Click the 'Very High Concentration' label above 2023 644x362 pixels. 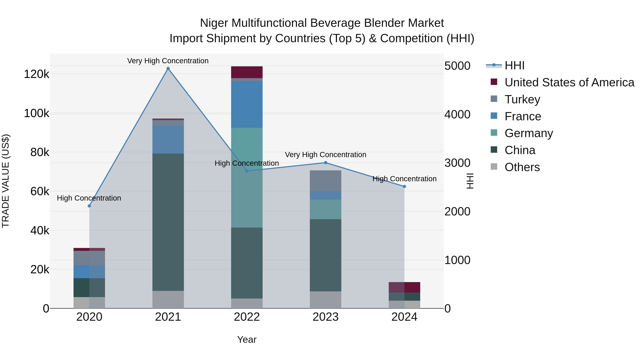click(326, 155)
